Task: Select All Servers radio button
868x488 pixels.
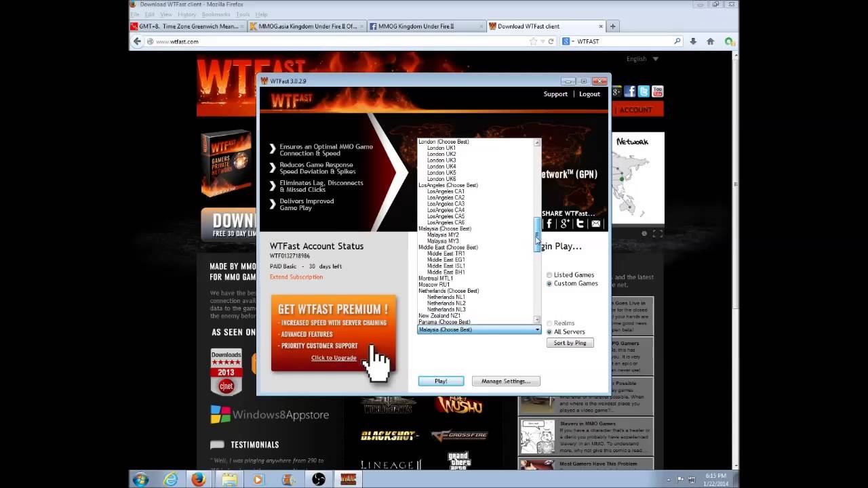Action: (549, 331)
